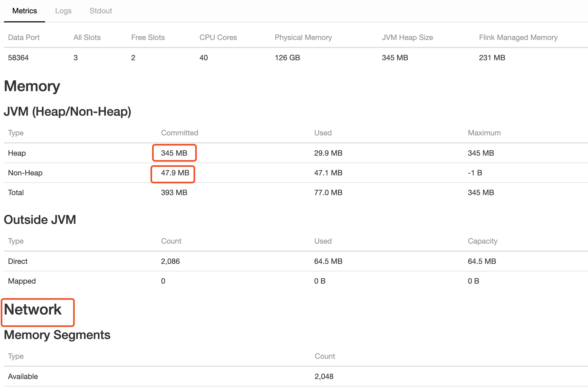Select the Network section heading
The width and height of the screenshot is (588, 387).
[x=33, y=309]
